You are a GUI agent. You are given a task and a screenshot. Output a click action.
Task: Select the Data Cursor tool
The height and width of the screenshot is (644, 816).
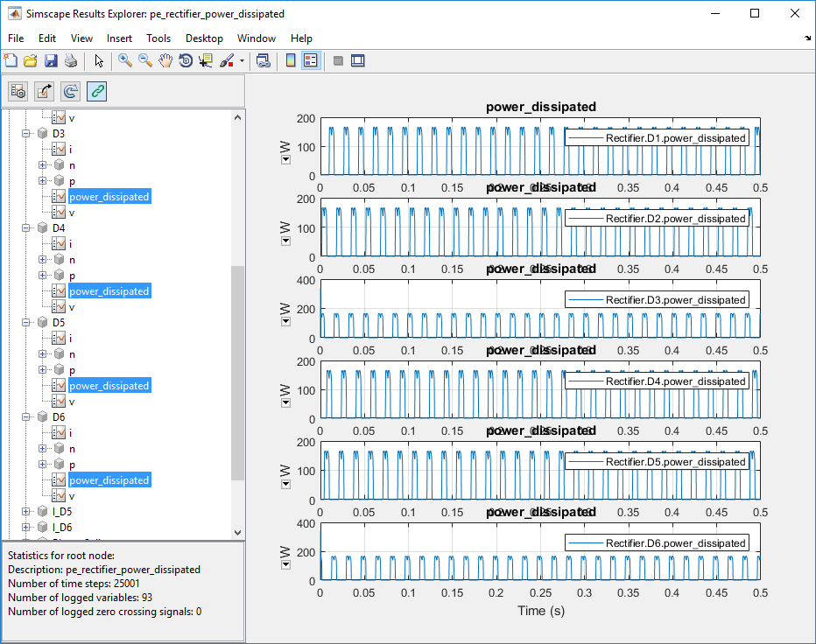pyautogui.click(x=206, y=60)
